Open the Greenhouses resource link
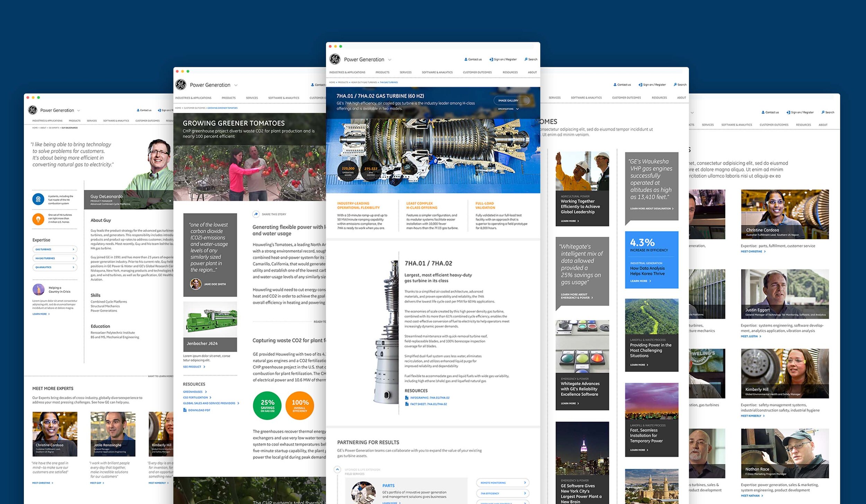Viewport: 866px width, 504px height. tap(195, 391)
